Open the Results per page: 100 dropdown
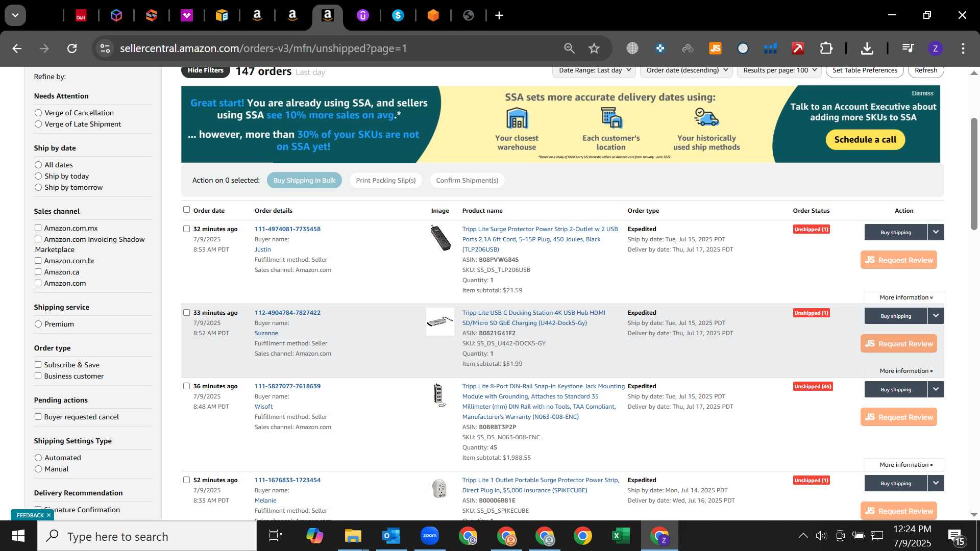980x551 pixels. 779,70
